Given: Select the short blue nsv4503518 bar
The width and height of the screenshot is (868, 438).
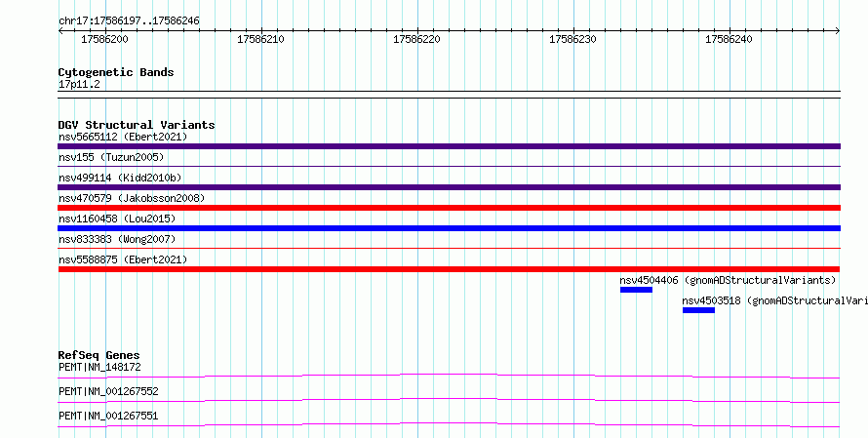Looking at the screenshot, I should click(x=698, y=310).
